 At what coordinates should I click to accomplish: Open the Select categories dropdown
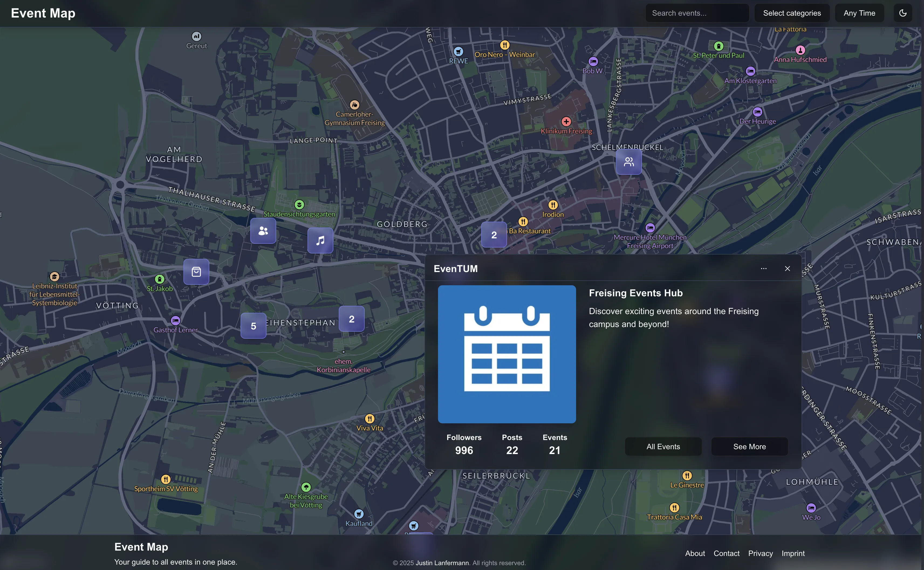coord(792,12)
